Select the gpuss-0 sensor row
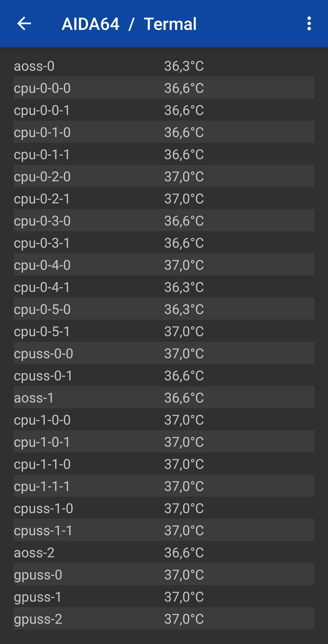The height and width of the screenshot is (644, 328). pyautogui.click(x=164, y=574)
